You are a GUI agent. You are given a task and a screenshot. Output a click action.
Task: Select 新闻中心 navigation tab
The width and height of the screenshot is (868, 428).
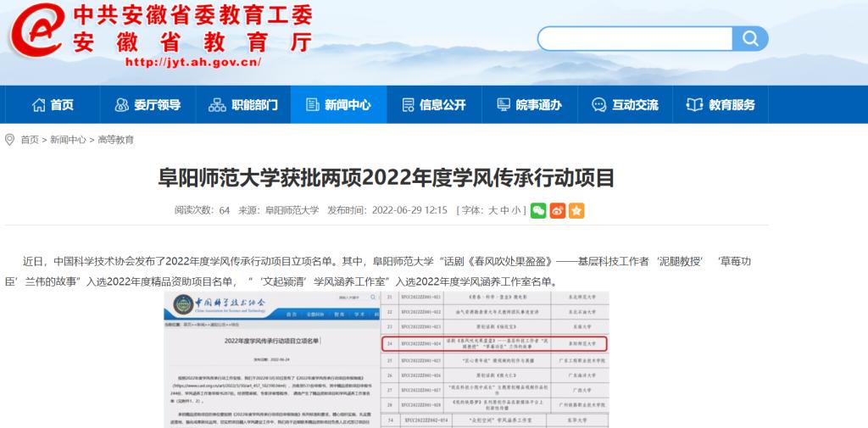pos(337,105)
